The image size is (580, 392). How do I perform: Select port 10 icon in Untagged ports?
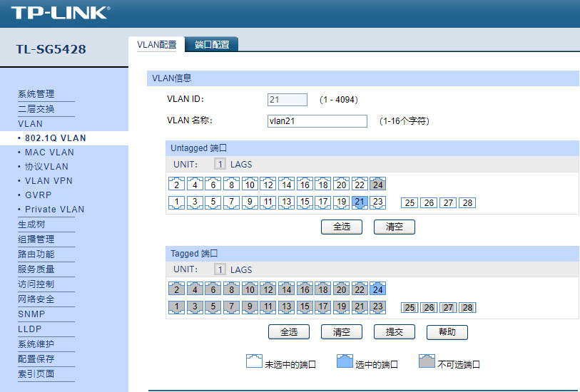(x=250, y=185)
